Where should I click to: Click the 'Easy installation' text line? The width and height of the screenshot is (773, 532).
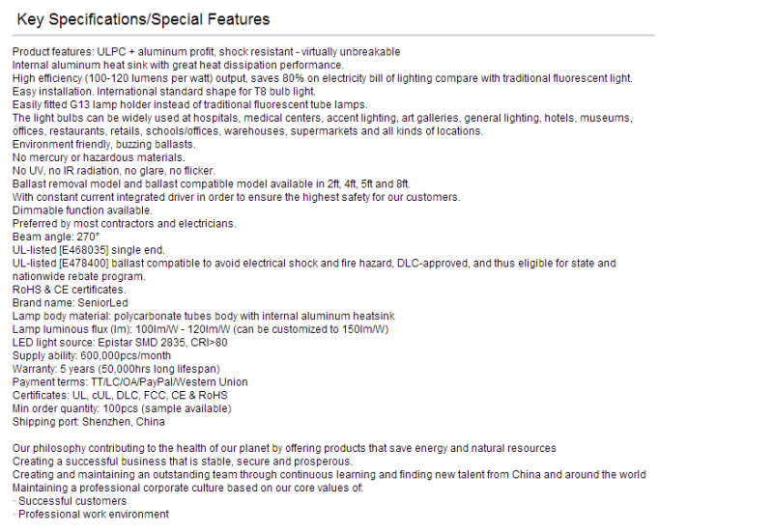coord(163,92)
